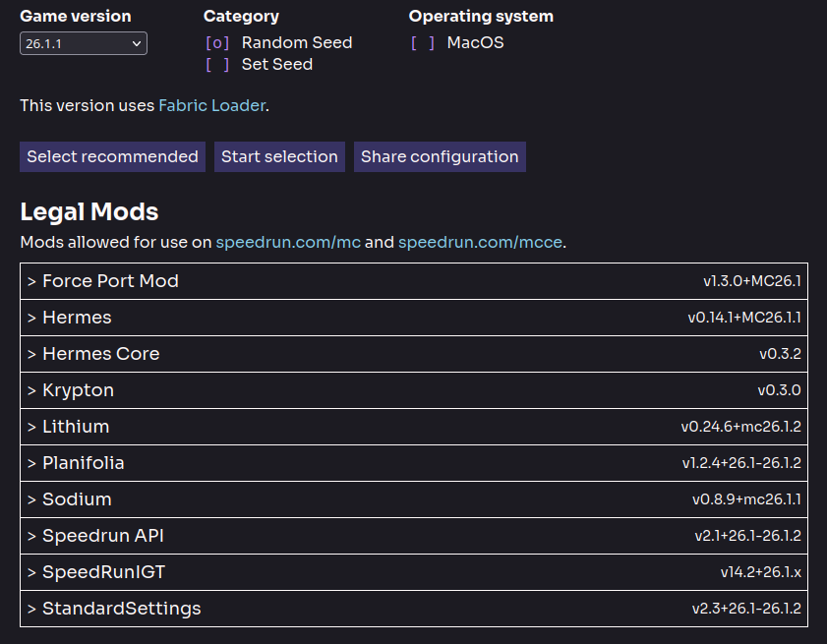Image resolution: width=827 pixels, height=644 pixels.
Task: Click the Category label
Action: coord(242,17)
